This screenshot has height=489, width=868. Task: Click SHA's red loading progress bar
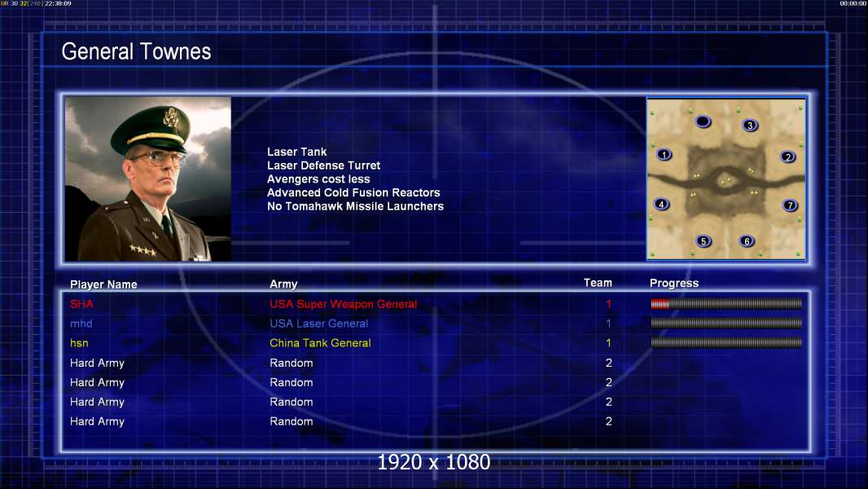pos(726,303)
